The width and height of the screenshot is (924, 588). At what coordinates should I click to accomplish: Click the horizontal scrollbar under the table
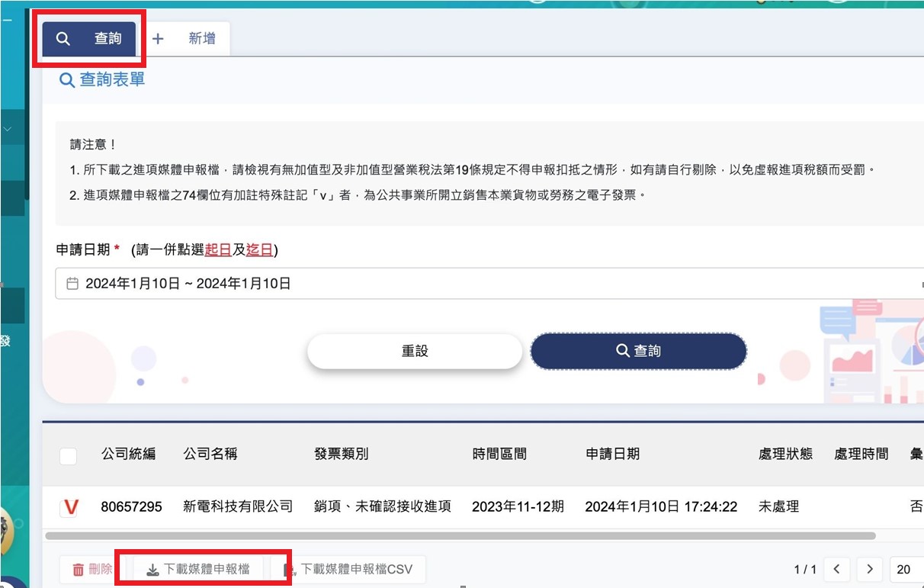pos(457,536)
